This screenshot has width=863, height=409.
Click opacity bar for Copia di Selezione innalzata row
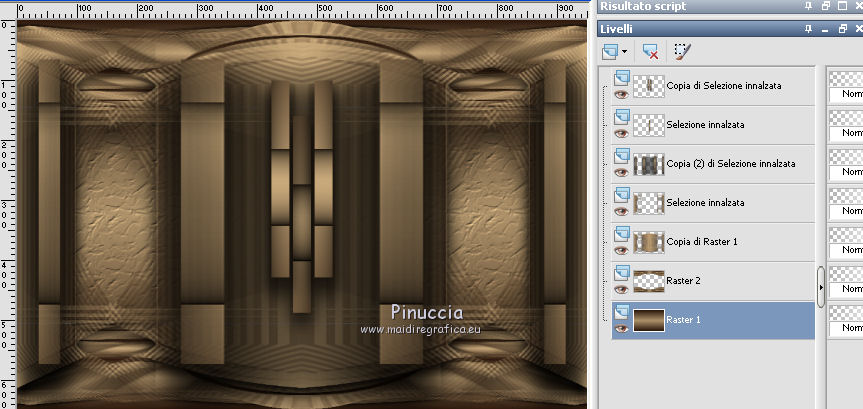(846, 79)
